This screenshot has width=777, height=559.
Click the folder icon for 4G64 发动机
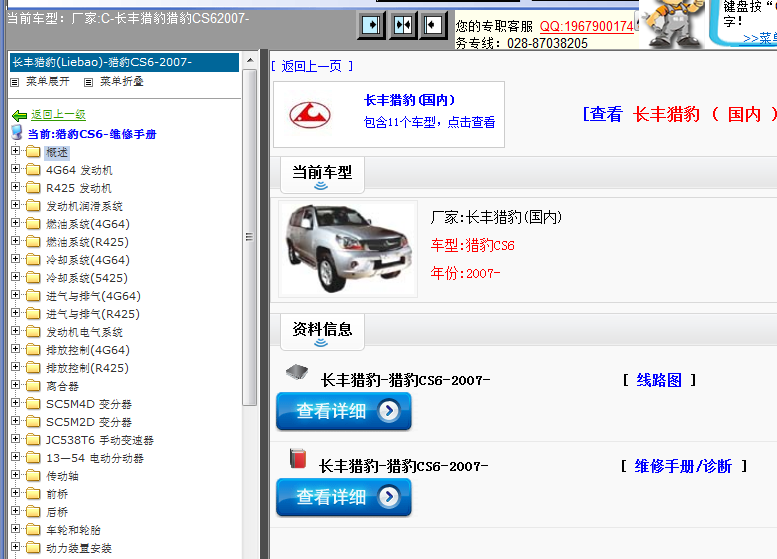(33, 170)
